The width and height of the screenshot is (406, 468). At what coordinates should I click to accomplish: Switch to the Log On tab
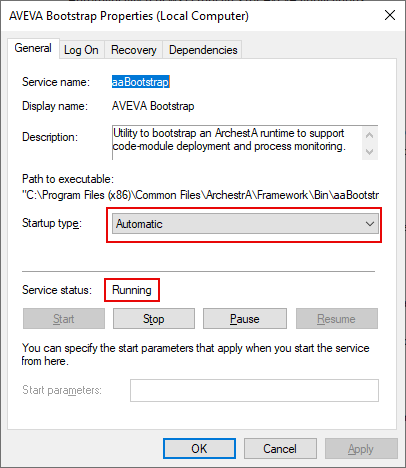(x=82, y=50)
